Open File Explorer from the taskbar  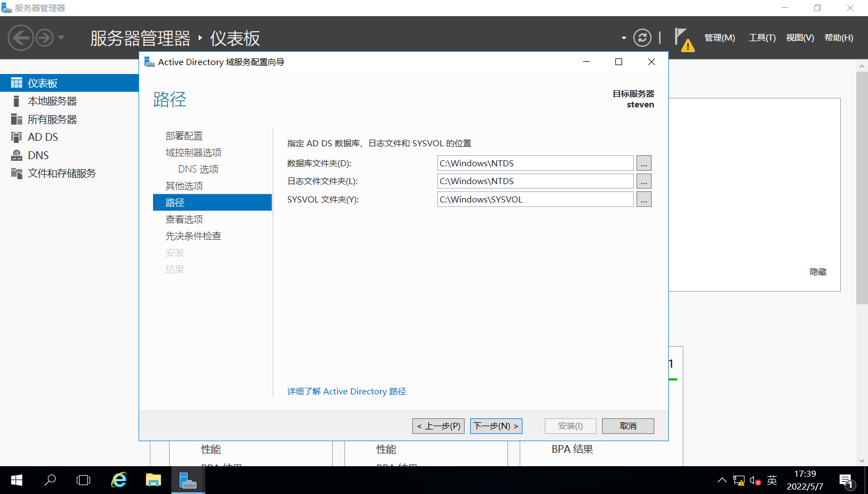click(153, 480)
